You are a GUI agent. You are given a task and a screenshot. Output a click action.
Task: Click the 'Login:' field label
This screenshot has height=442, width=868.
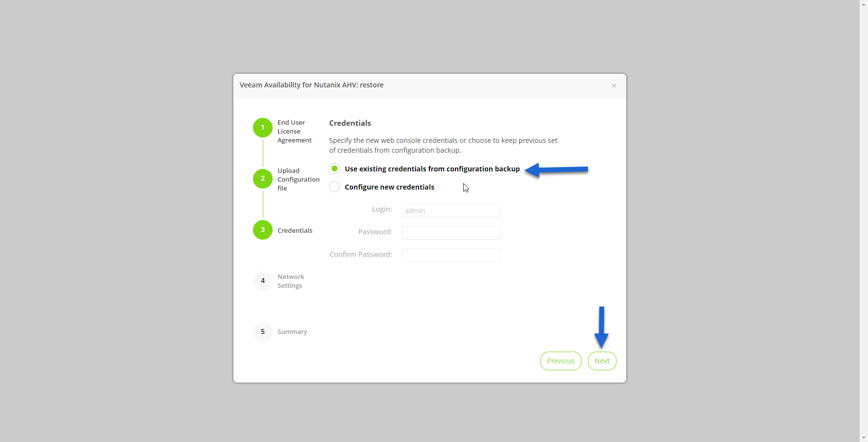tap(382, 209)
